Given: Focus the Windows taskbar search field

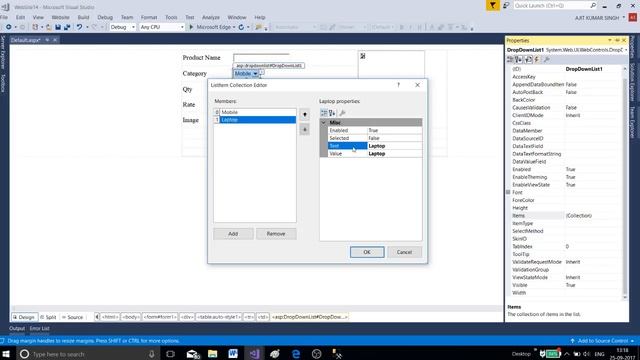Looking at the screenshot, I should [88, 354].
